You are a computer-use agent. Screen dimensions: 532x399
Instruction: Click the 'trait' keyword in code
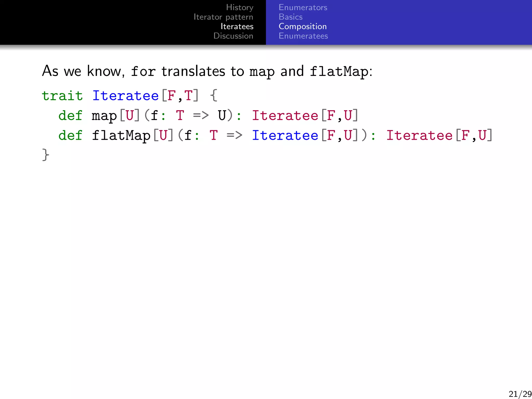[62, 96]
